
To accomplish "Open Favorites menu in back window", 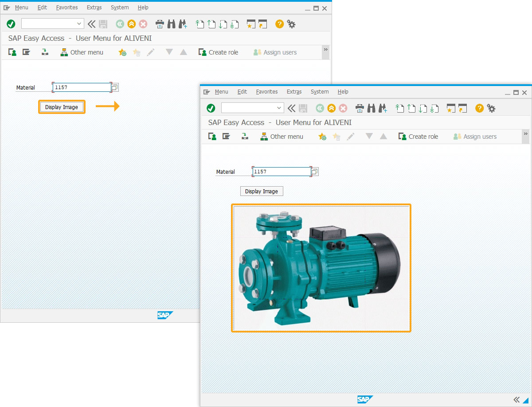I will [67, 8].
